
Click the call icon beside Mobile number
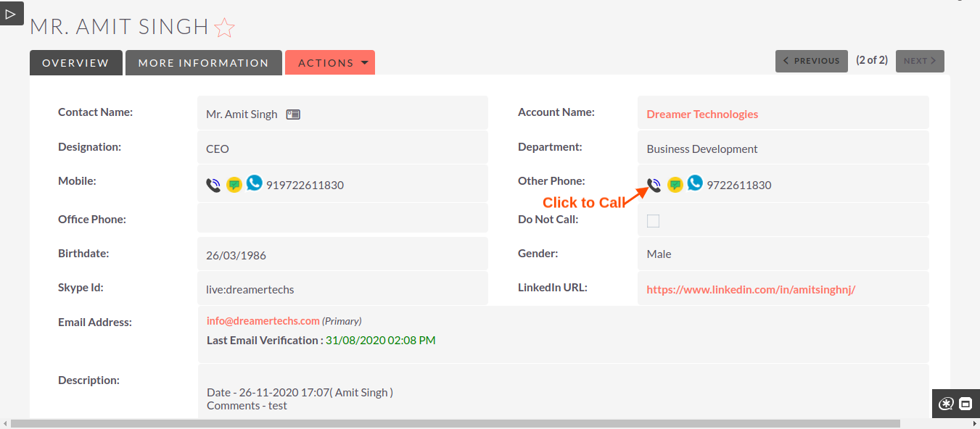coord(213,185)
